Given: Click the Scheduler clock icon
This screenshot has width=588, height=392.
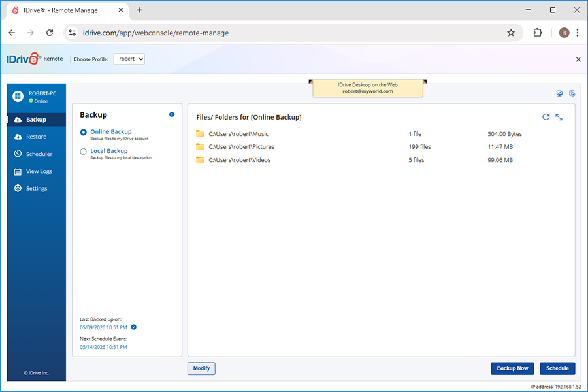Looking at the screenshot, I should 18,154.
